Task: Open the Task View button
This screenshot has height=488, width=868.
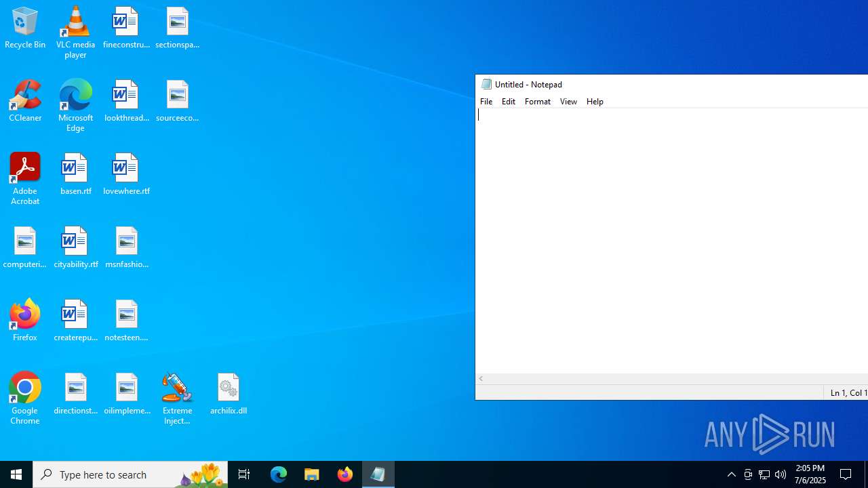Action: (x=244, y=474)
